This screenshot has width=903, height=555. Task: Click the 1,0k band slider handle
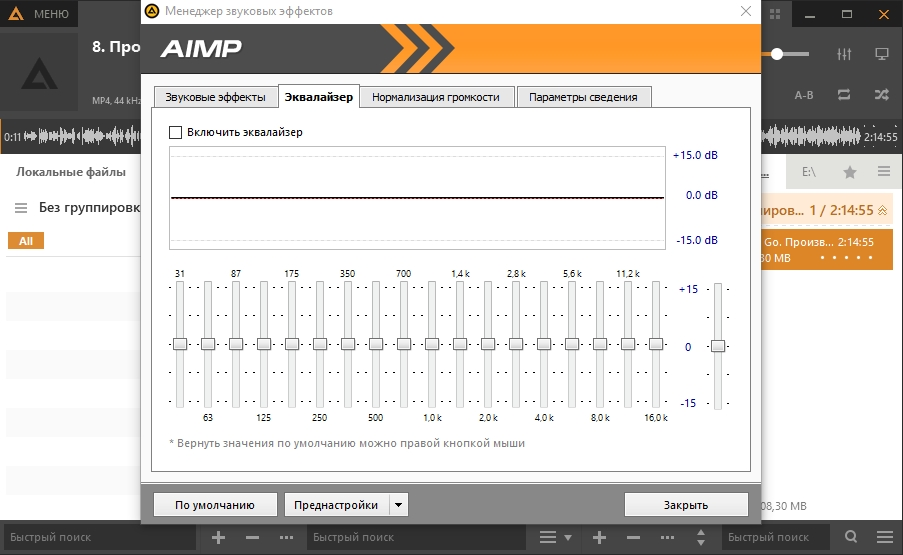point(432,344)
